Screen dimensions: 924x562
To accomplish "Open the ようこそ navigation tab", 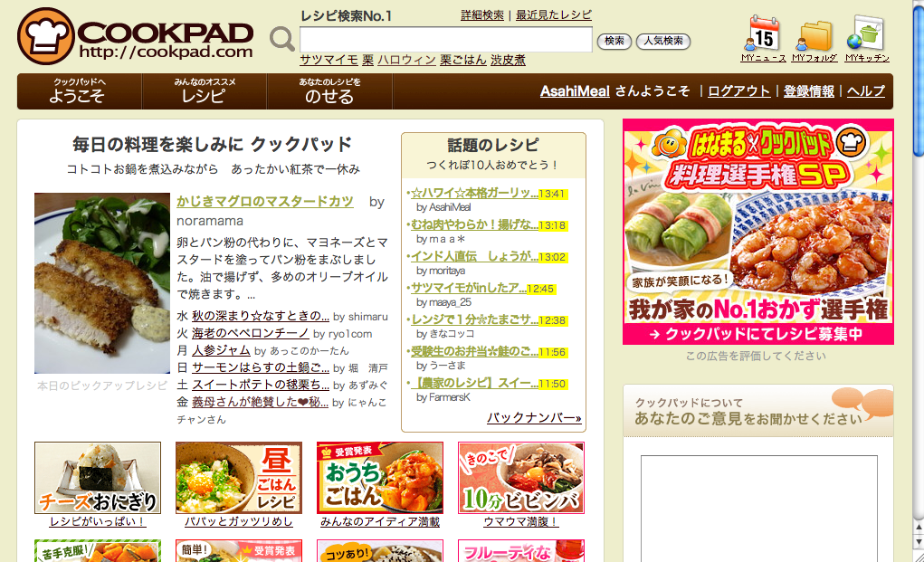I will tap(79, 91).
